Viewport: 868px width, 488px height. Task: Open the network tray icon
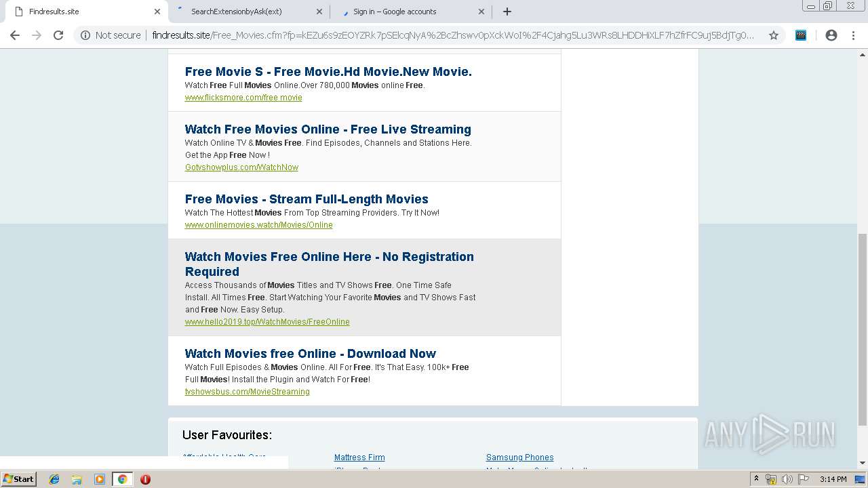(771, 479)
